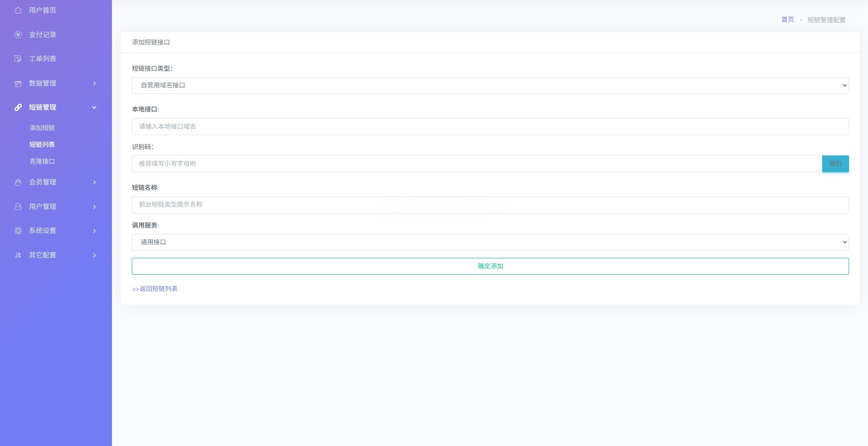The image size is (868, 446).
Task: Open 添加短链 in the sidebar
Action: (42, 128)
